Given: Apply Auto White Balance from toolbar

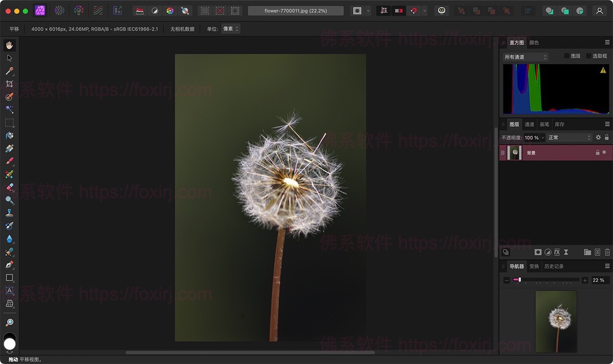Looking at the screenshot, I should pyautogui.click(x=185, y=10).
